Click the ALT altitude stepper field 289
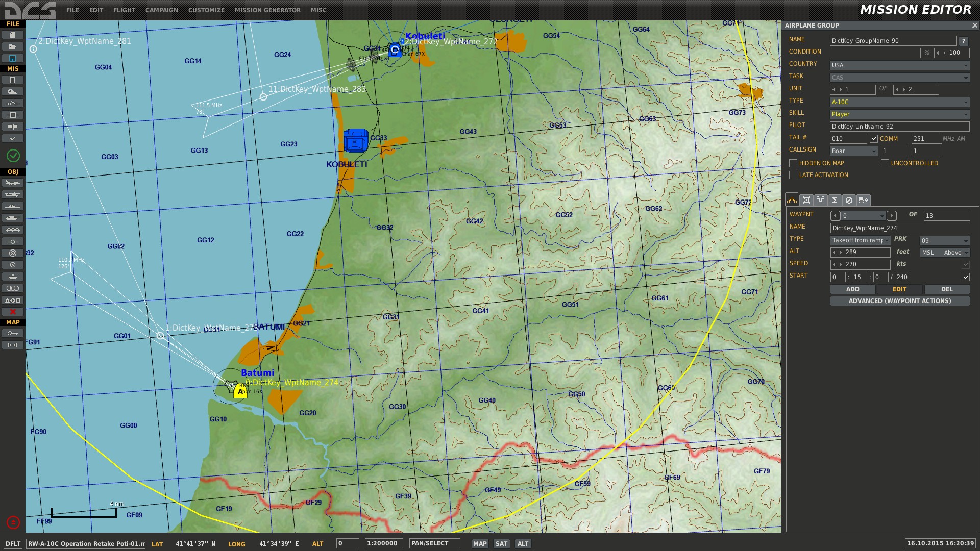The width and height of the screenshot is (980, 551). 860,252
